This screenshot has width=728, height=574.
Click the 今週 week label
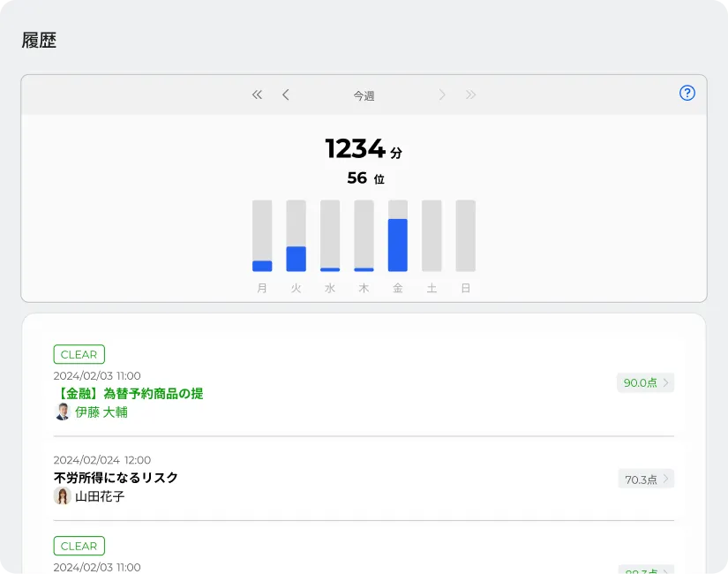pos(364,95)
